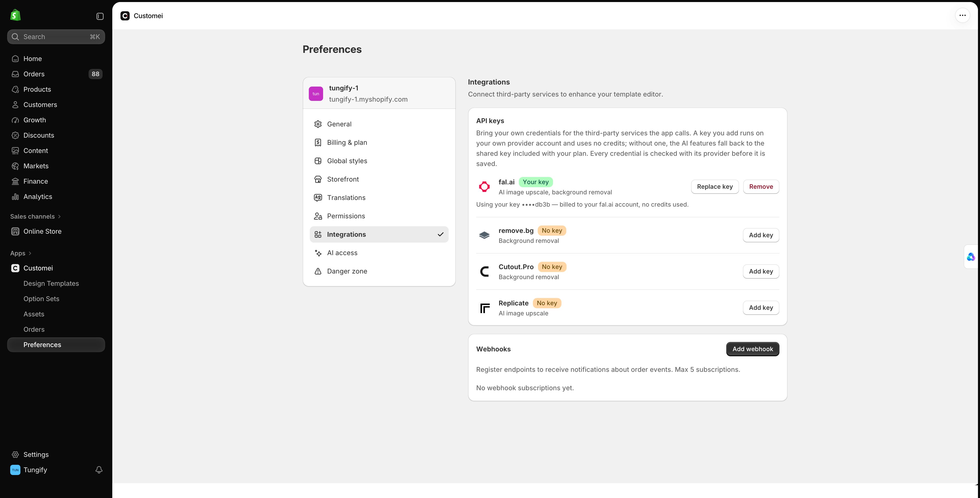The width and height of the screenshot is (980, 498).
Task: Click the Danger zone warning icon
Action: coord(318,271)
